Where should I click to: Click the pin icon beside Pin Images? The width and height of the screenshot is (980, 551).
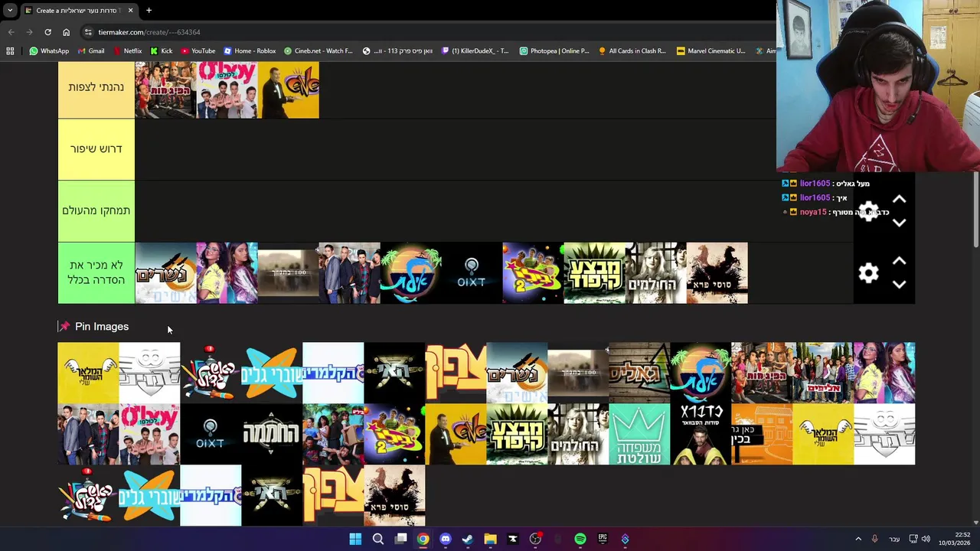click(64, 327)
